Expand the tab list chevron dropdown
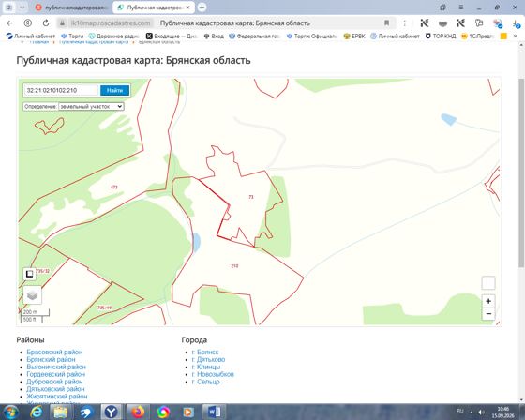 [22, 7]
